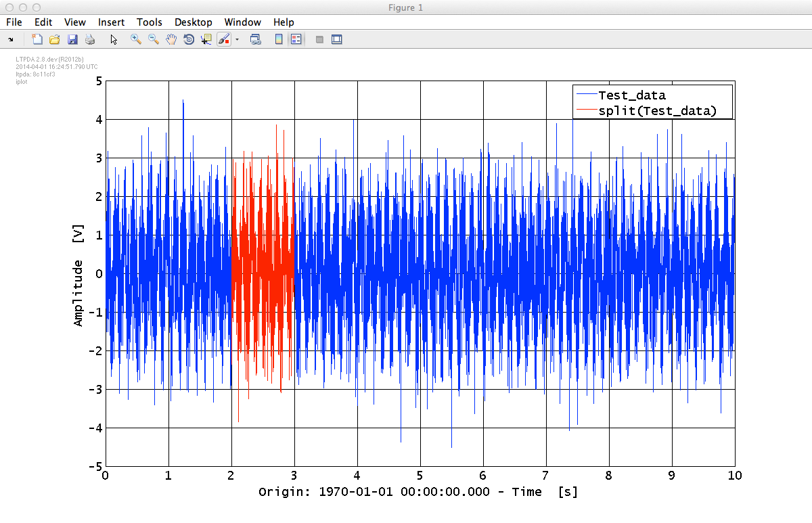Click the red line sample in legend
Viewport: 812px width, 523px height.
point(585,111)
